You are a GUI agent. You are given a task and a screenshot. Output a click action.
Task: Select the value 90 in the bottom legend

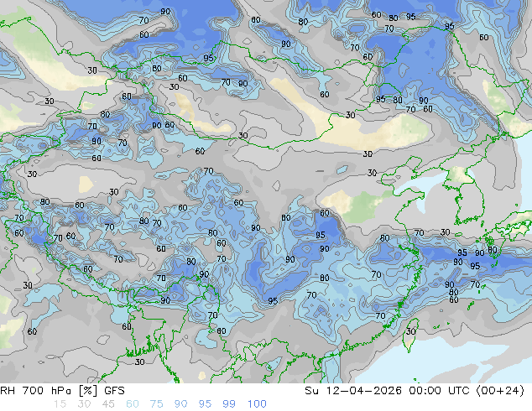pos(180,404)
